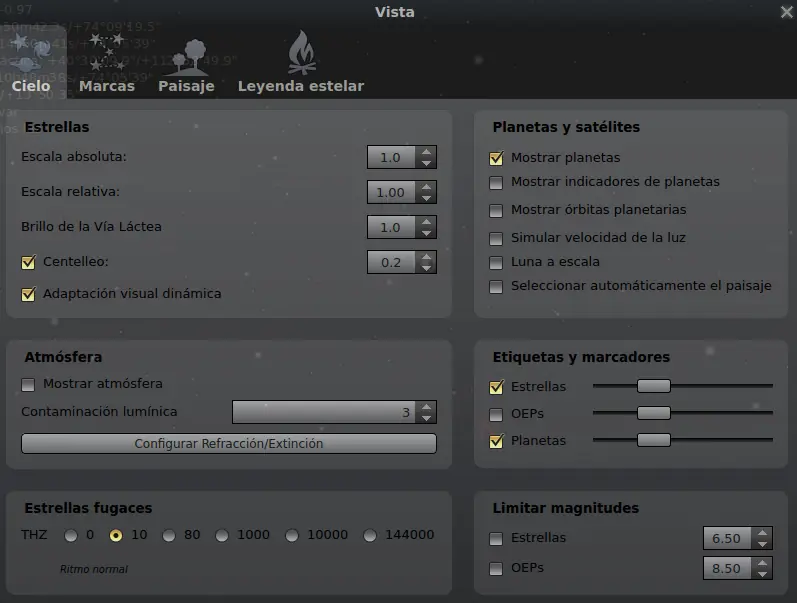Decrease Brillo de la Vía Láctea
The height and width of the screenshot is (603, 797).
[426, 233]
